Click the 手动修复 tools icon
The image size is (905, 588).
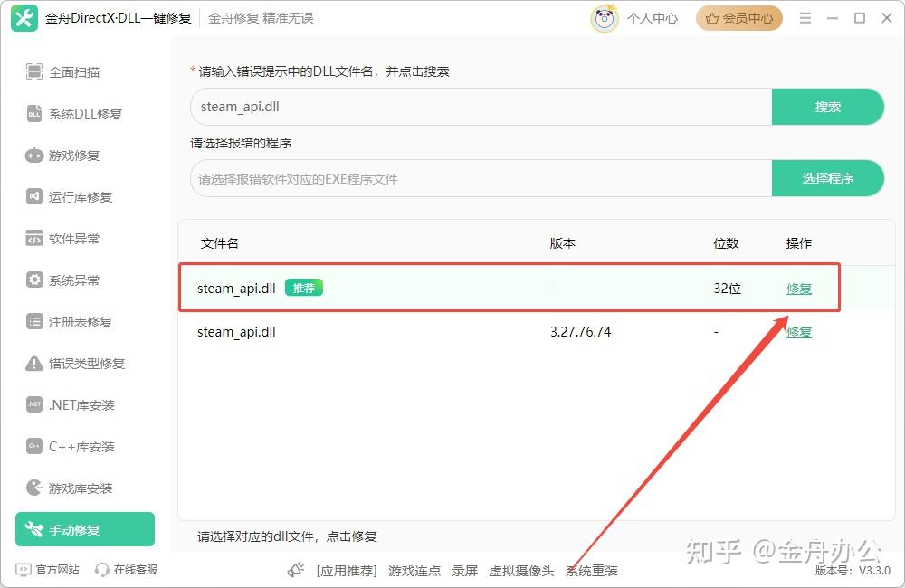34,529
